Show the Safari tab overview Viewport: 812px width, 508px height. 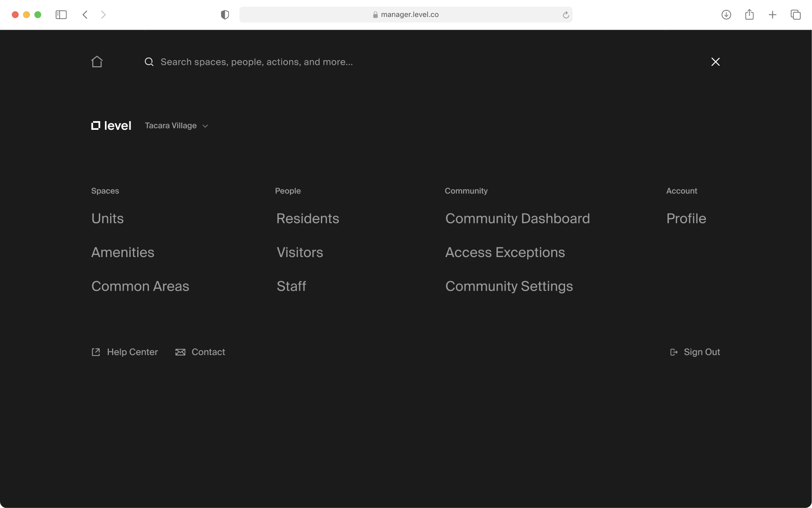click(x=795, y=15)
